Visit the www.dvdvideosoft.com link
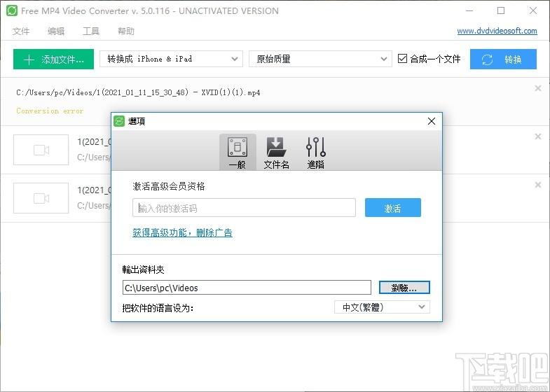Image resolution: width=550 pixels, height=392 pixels. pos(497,31)
